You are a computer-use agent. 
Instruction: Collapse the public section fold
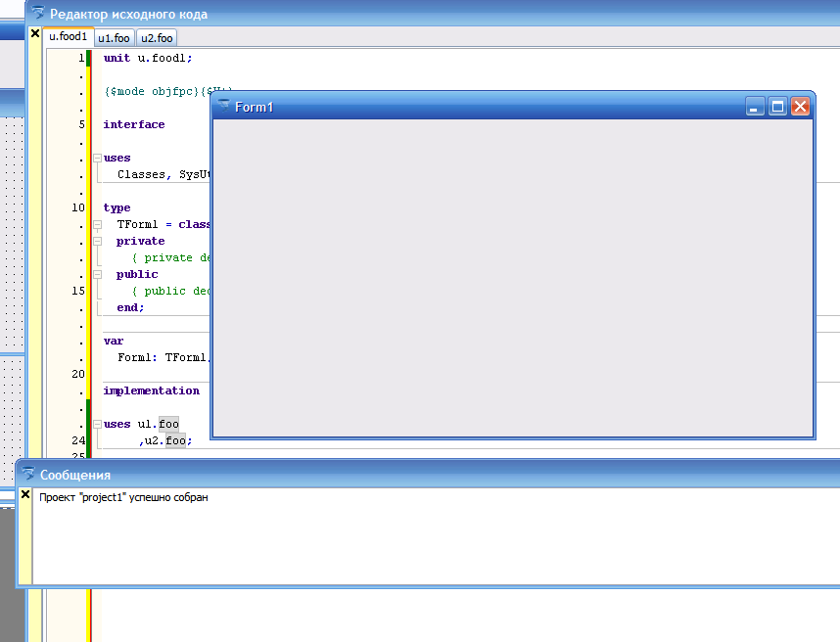click(97, 274)
